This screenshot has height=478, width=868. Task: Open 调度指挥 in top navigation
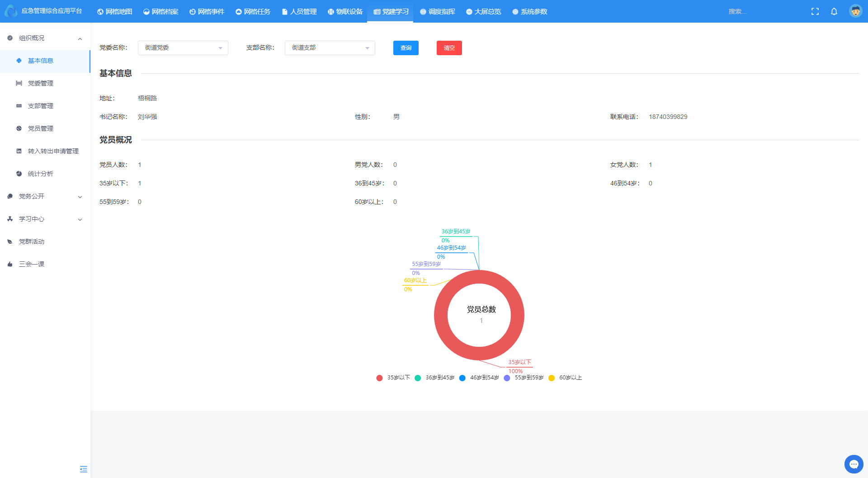[438, 11]
